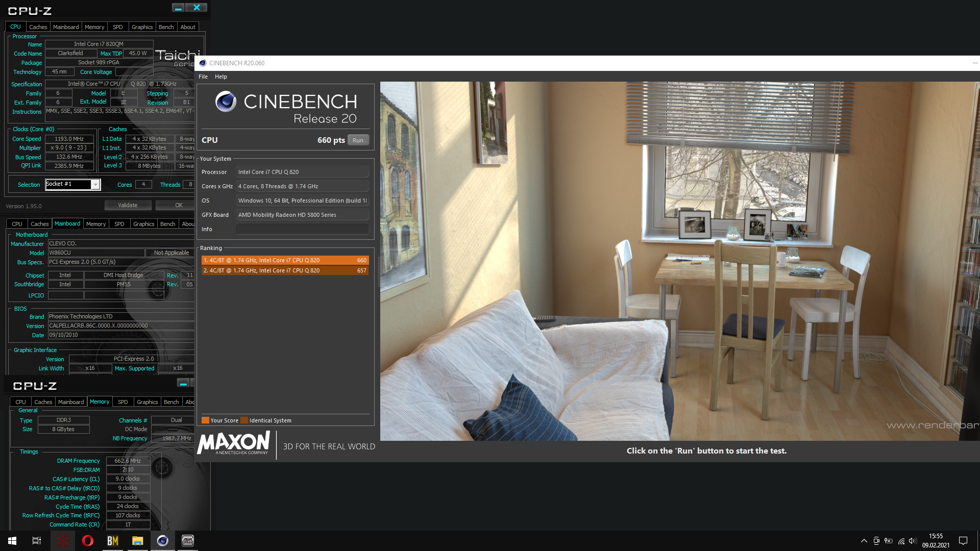Click the MAXON logo
Screen dimensions: 980x551
coord(233,443)
